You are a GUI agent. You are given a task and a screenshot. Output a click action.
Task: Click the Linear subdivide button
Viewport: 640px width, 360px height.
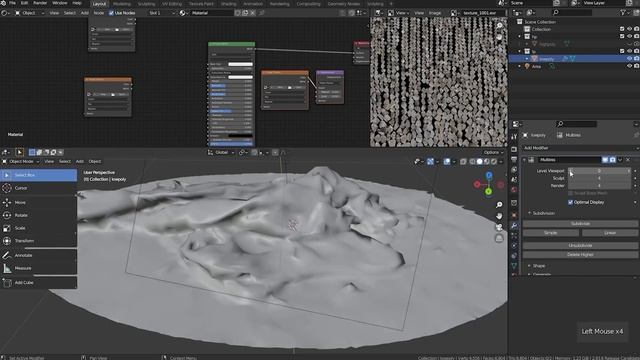[x=610, y=233]
